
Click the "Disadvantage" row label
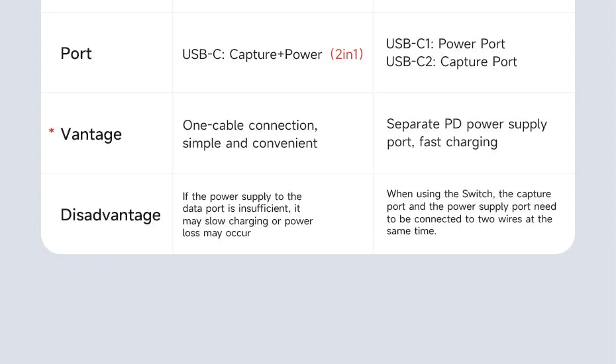coord(111,215)
